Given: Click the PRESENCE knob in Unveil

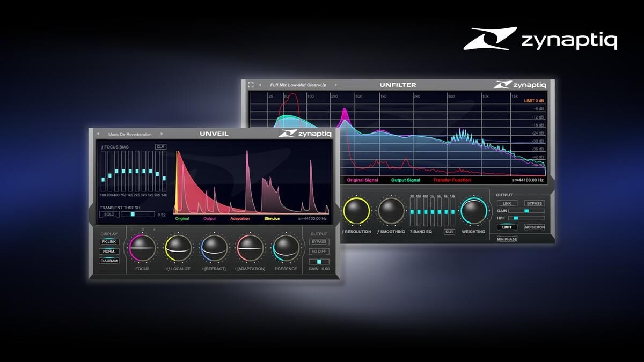Looking at the screenshot, I should click(x=286, y=248).
